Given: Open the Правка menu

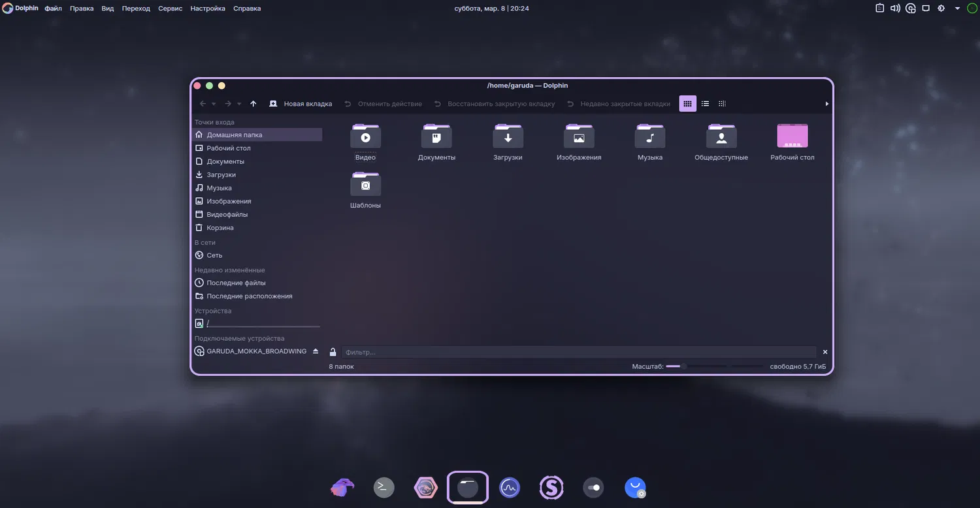Looking at the screenshot, I should point(82,8).
